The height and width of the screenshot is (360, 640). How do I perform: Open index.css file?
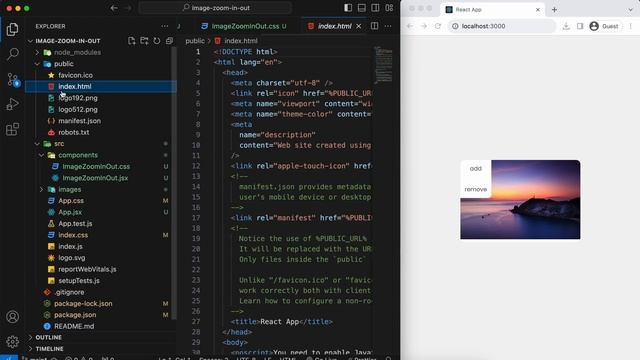73,235
